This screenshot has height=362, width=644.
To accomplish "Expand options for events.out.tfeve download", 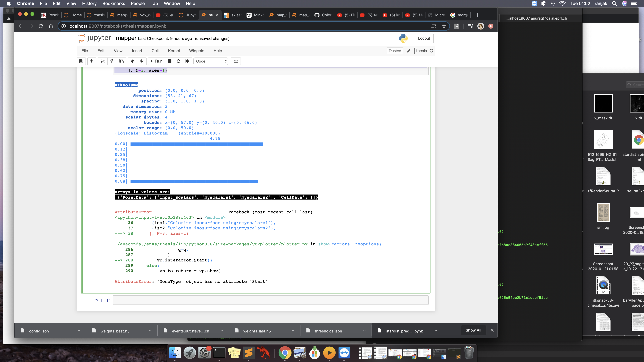I will click(222, 331).
